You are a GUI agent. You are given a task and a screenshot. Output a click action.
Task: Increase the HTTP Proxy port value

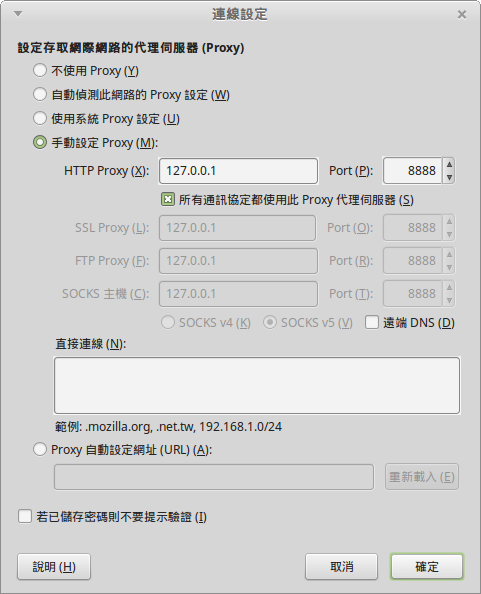pos(449,164)
